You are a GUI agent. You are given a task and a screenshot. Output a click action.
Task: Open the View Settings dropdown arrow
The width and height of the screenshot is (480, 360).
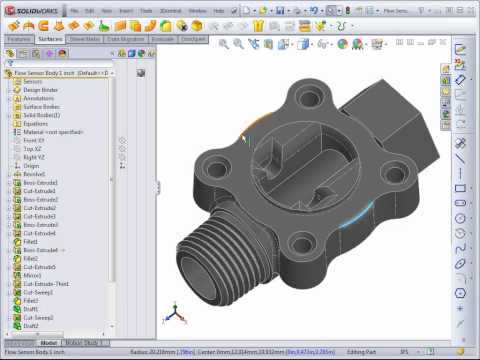pyautogui.click(x=386, y=44)
